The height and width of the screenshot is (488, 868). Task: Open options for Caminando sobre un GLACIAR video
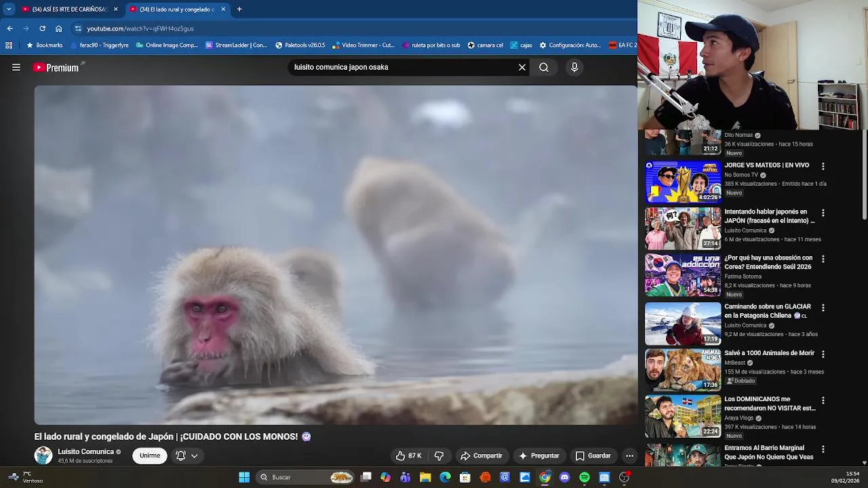click(823, 308)
